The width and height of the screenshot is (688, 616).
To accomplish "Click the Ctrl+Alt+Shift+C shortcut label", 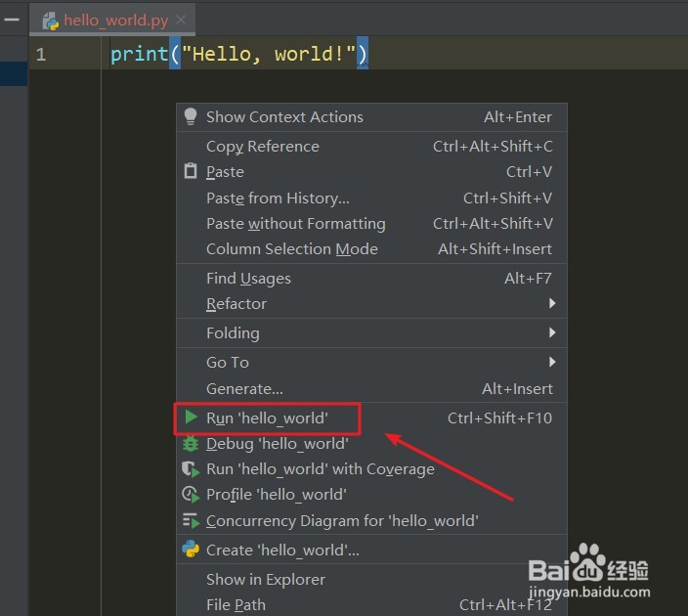I will pos(493,147).
